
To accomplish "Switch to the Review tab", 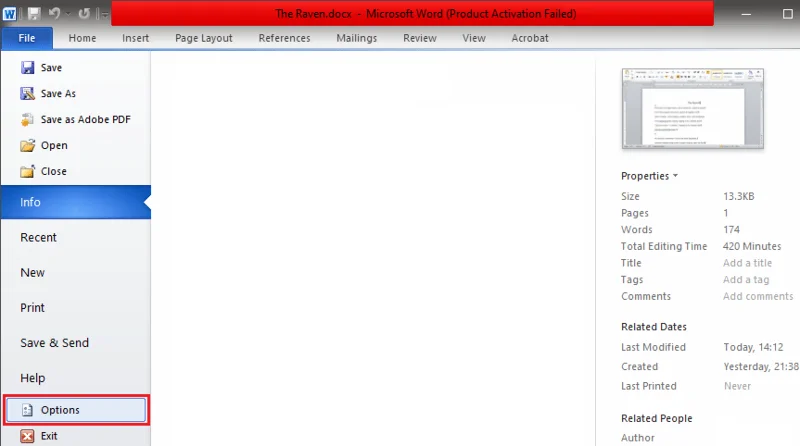I will (x=419, y=38).
